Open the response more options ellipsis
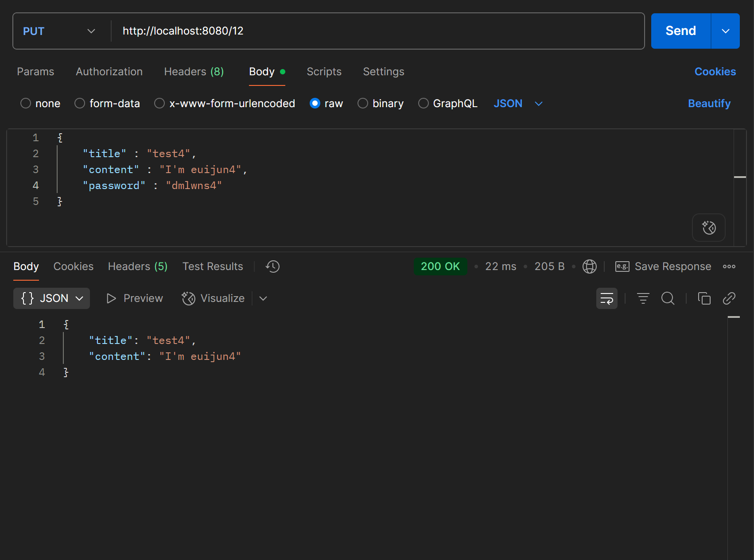 click(x=729, y=266)
